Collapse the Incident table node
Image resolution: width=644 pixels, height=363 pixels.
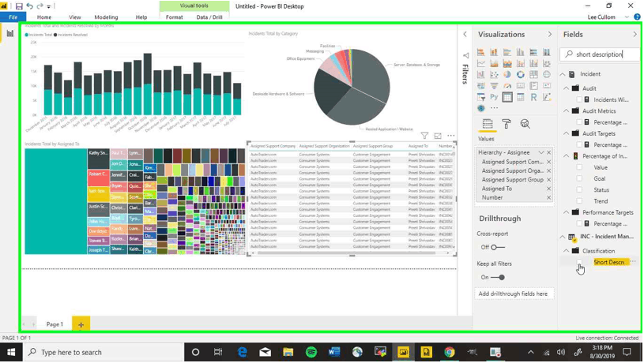pyautogui.click(x=563, y=74)
